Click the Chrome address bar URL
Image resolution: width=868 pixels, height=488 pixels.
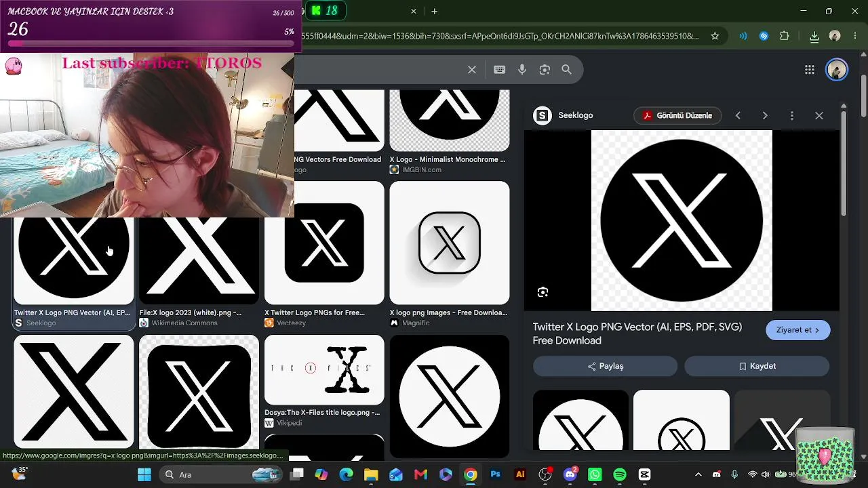pos(500,36)
